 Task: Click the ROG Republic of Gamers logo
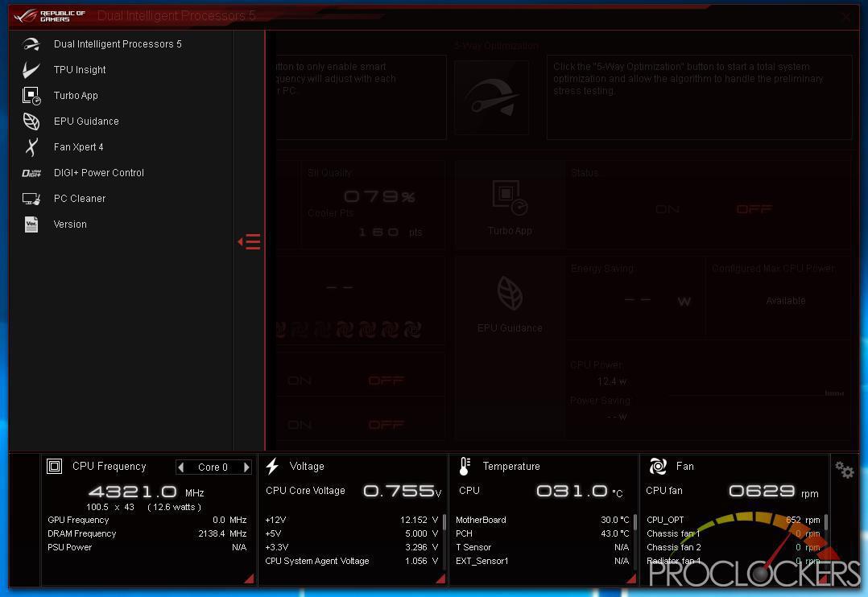(x=50, y=15)
